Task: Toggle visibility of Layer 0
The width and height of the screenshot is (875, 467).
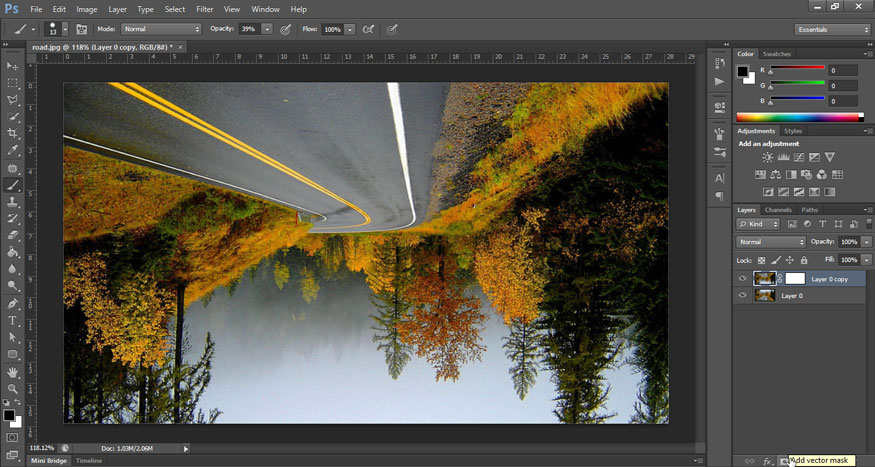Action: (x=742, y=296)
